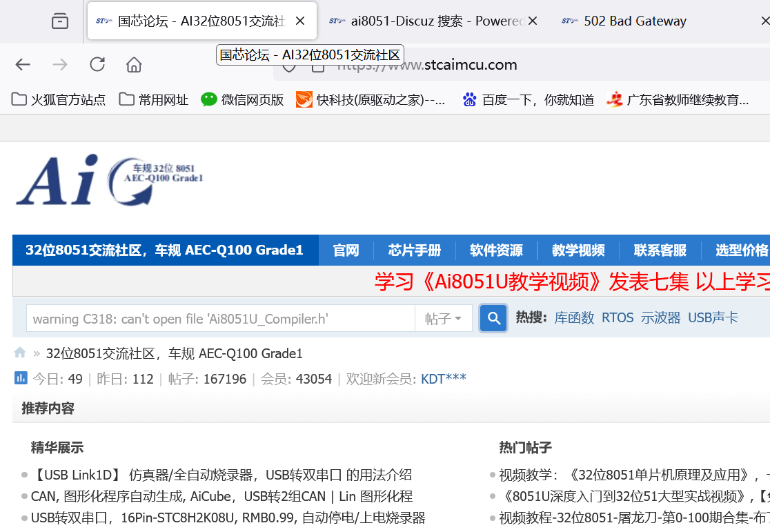The width and height of the screenshot is (770, 532).
Task: Select 教学视频 in the navigation bar
Action: click(x=578, y=250)
